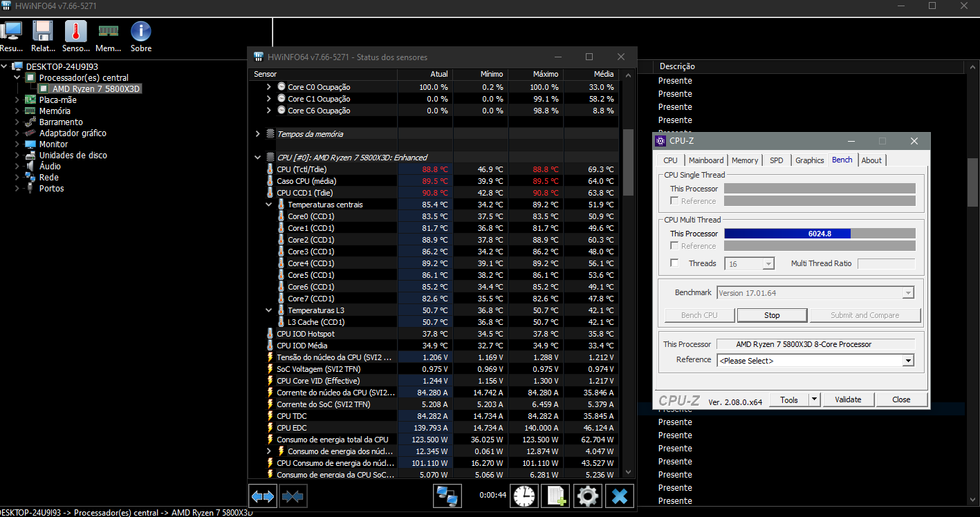Click lightning icon of CPU TDC row
The height and width of the screenshot is (517, 980).
270,416
